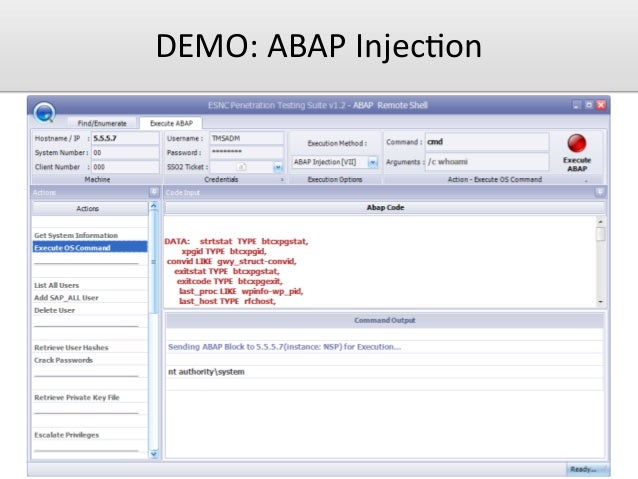Click the Abap Code scrollbar thumb
This screenshot has width=638, height=479.
tap(600, 234)
